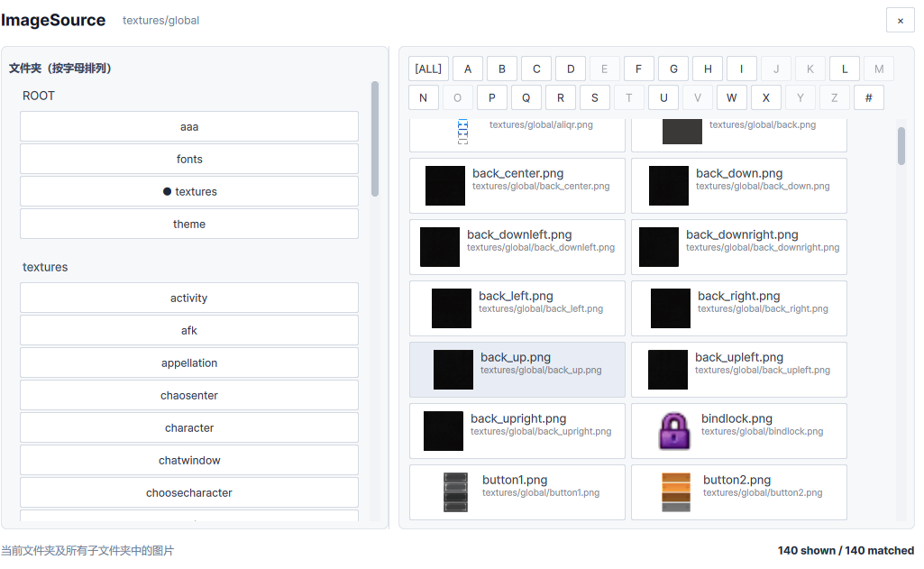Click the back_downleft.png thumbnail image

point(440,247)
